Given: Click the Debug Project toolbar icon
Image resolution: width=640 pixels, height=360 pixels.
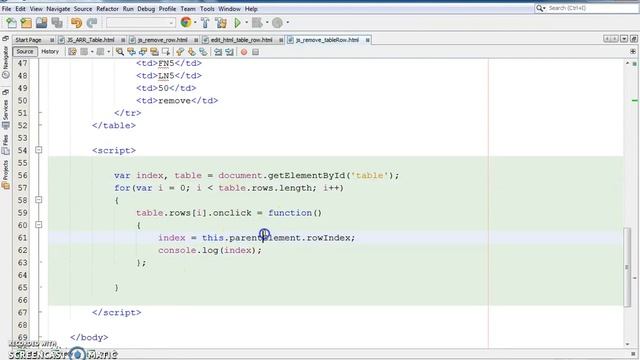Looking at the screenshot, I should pos(257,23).
